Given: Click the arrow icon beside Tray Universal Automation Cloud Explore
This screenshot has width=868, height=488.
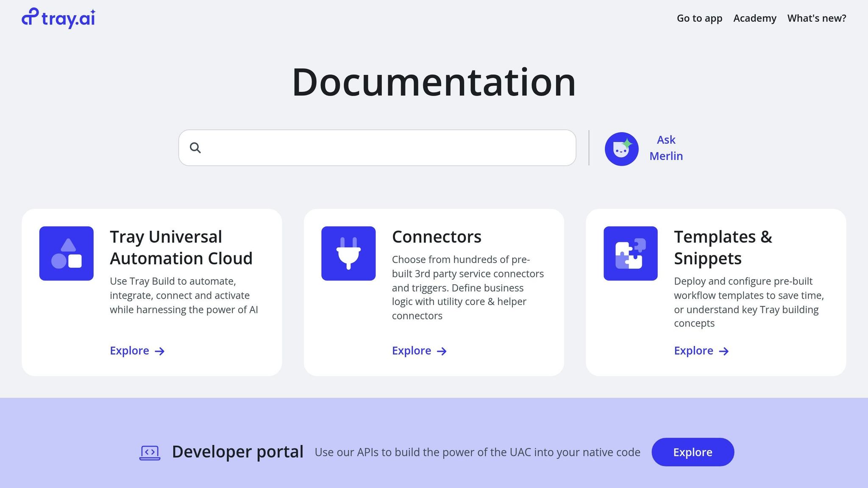Looking at the screenshot, I should (160, 351).
